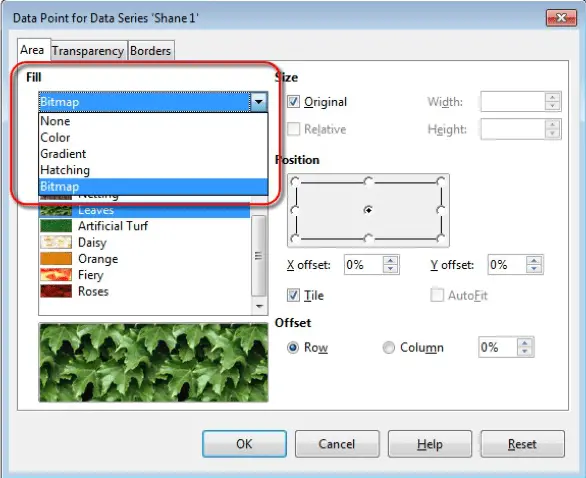Confirm with the OK button
586x478 pixels.
point(244,444)
